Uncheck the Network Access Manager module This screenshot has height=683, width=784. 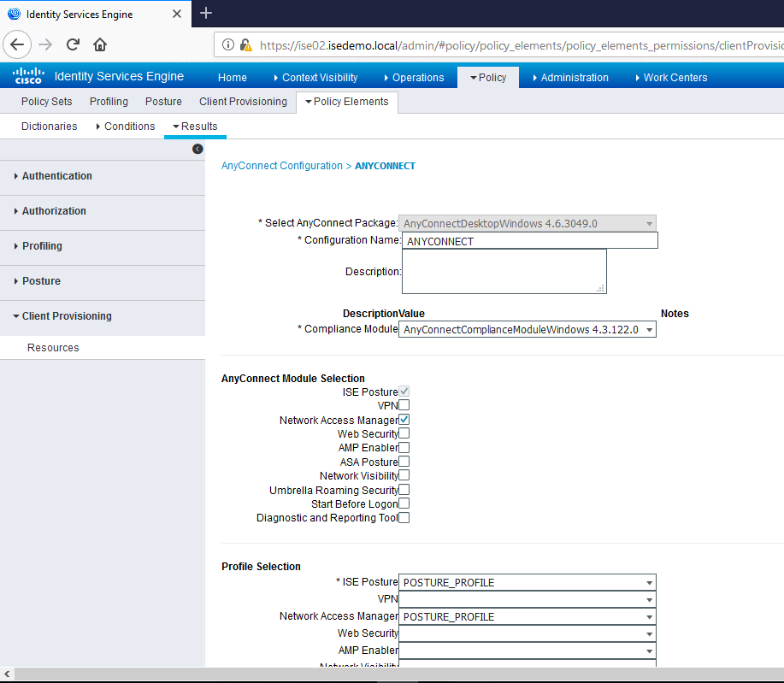404,420
